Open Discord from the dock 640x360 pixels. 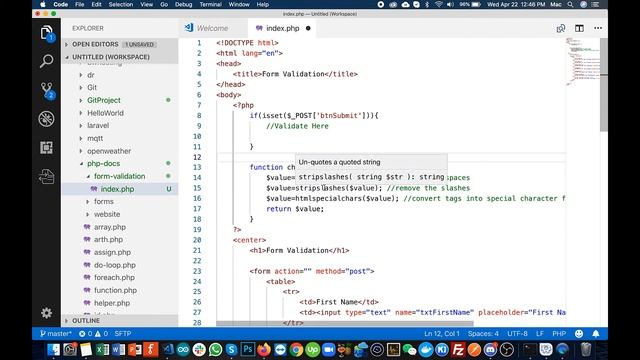click(x=490, y=350)
